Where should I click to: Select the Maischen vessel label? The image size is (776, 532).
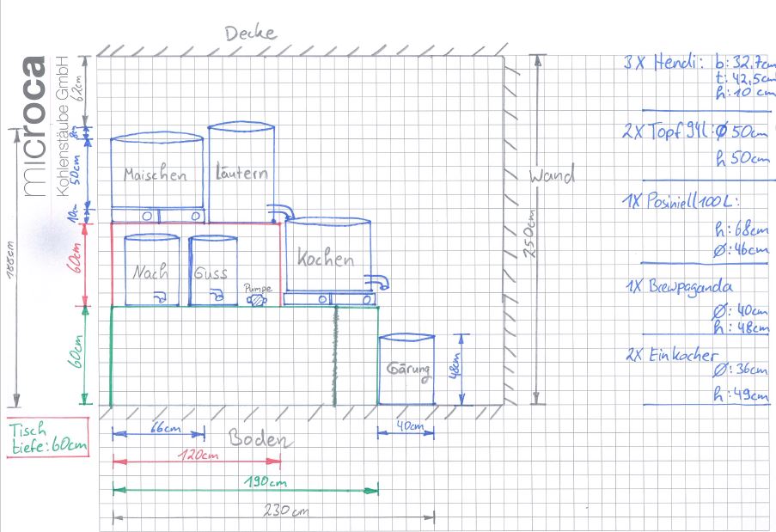pos(155,174)
